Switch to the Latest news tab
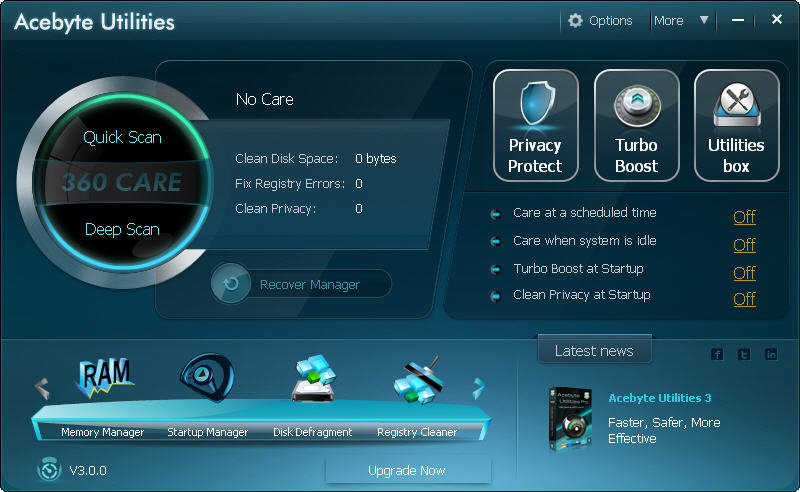 click(594, 351)
